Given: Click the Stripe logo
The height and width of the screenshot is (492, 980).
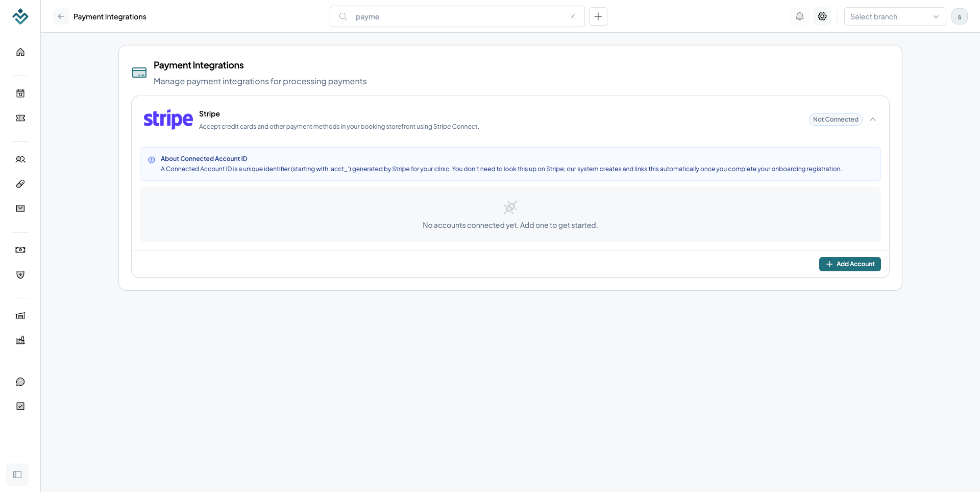Looking at the screenshot, I should (x=168, y=120).
